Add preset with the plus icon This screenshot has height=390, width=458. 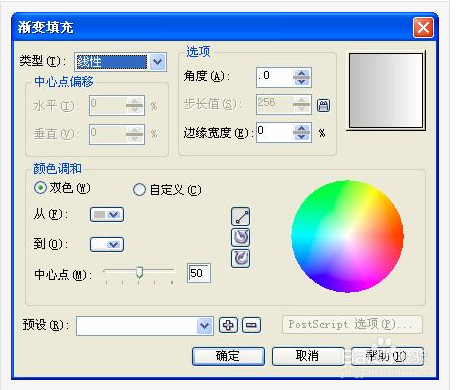click(x=228, y=325)
